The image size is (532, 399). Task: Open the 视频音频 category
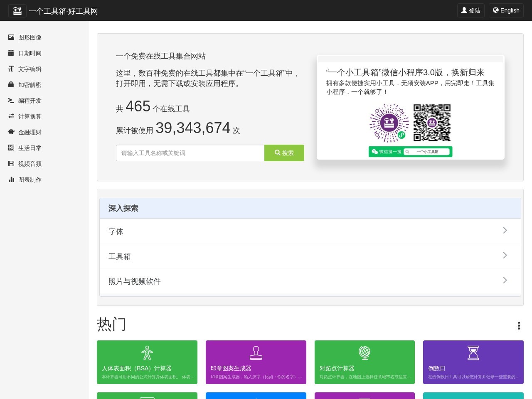[x=30, y=164]
